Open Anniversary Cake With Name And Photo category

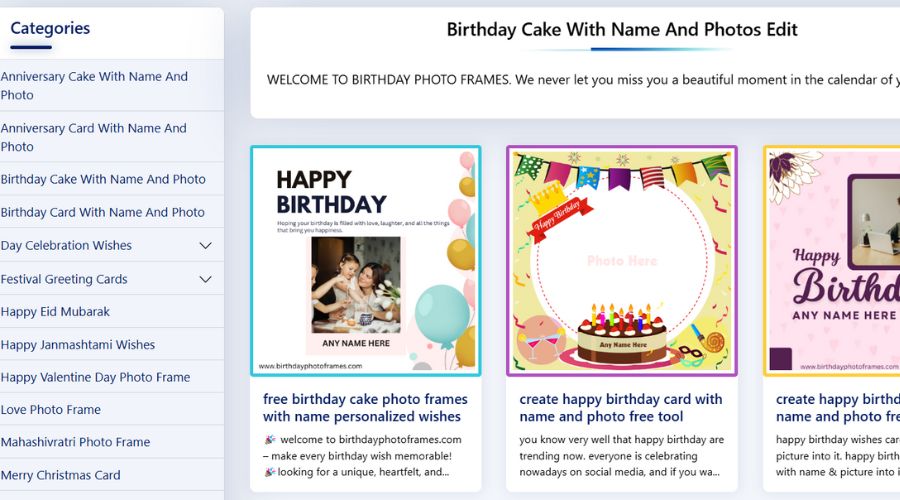[x=94, y=86]
